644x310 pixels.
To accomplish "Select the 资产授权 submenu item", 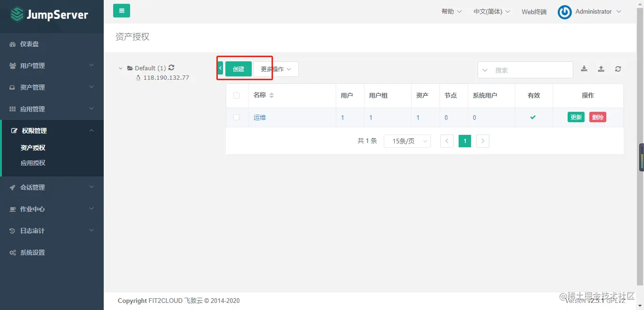I will point(33,148).
